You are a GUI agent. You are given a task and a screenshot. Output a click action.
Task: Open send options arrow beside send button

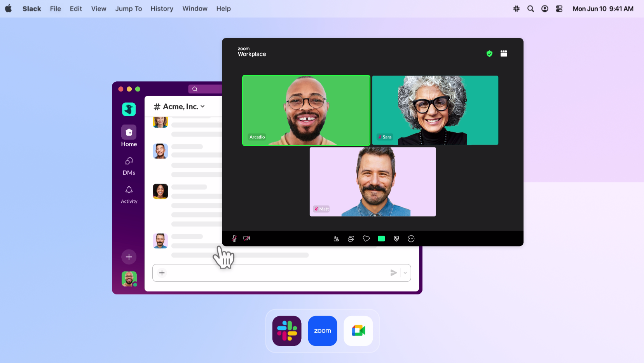(405, 273)
